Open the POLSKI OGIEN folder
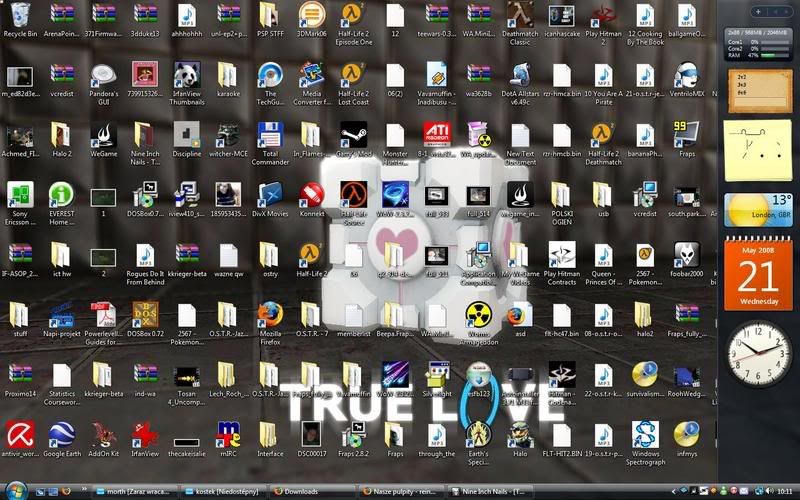 (x=562, y=194)
